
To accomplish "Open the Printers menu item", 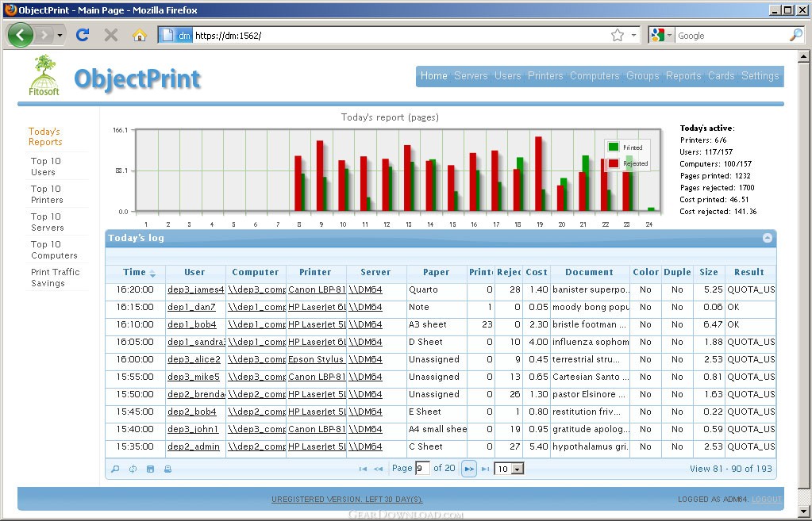I will coord(545,76).
